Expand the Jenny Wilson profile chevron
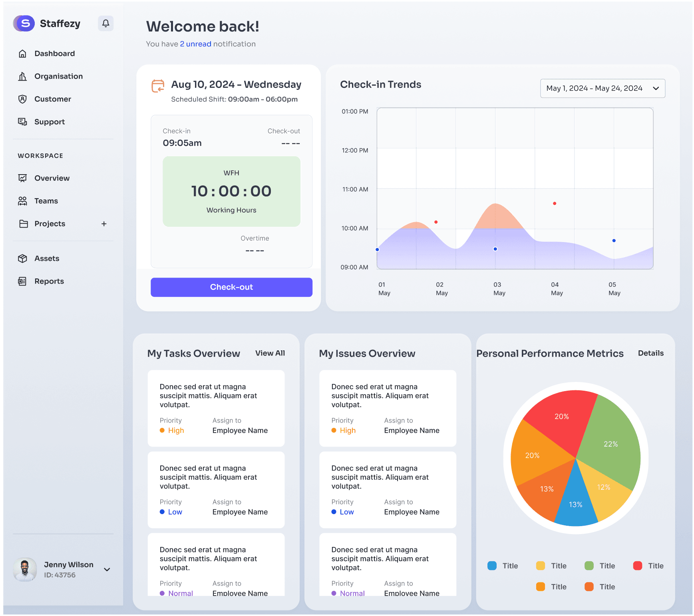694x616 pixels. click(x=107, y=569)
